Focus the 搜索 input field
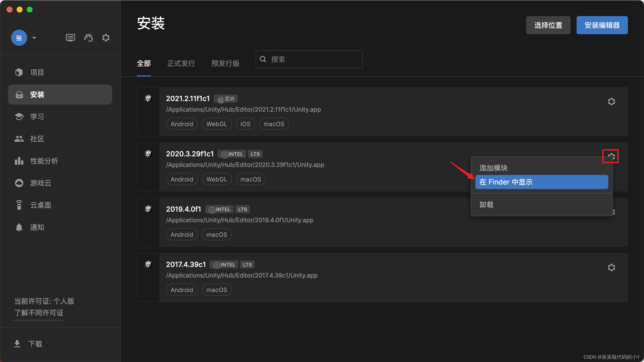 click(309, 59)
